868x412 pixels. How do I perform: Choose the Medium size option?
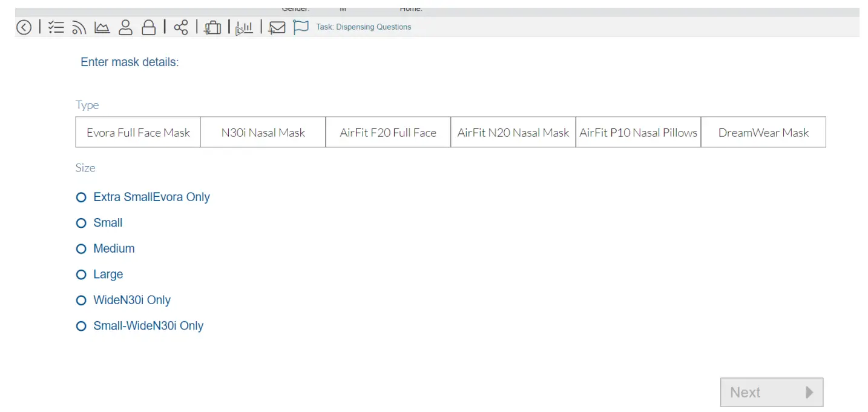click(81, 249)
